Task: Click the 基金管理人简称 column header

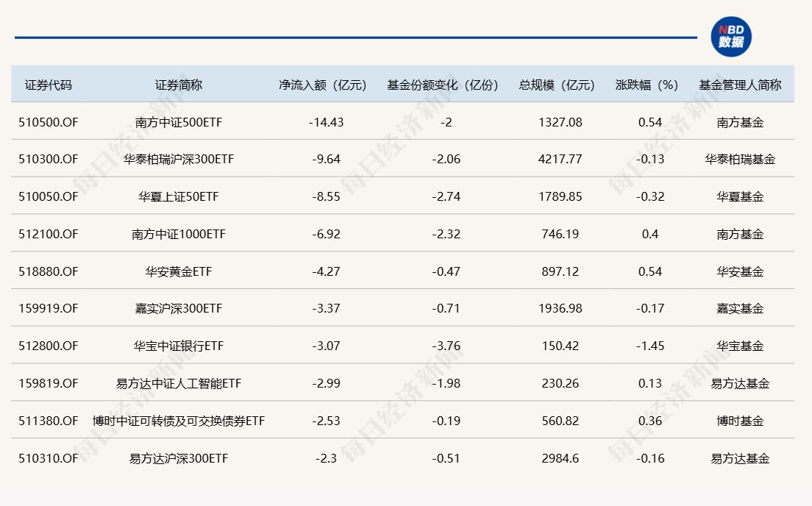Action: click(739, 85)
